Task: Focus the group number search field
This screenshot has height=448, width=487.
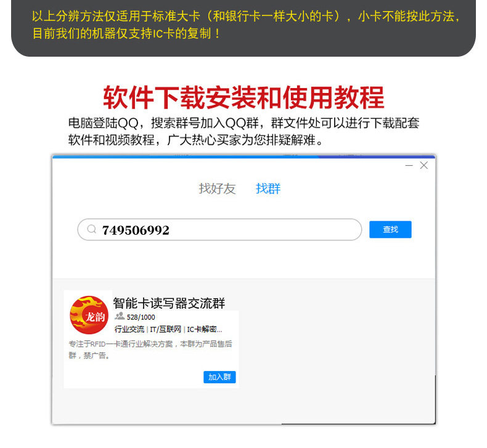Action: 219,229
